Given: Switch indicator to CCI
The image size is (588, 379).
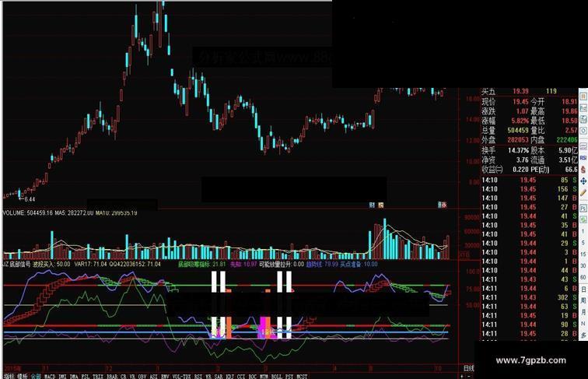Looking at the screenshot, I should [x=241, y=376].
